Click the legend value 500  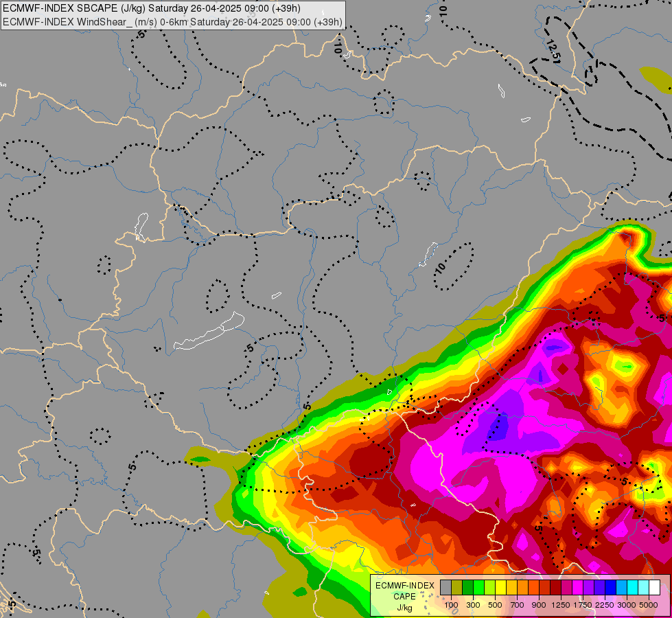coord(495,605)
